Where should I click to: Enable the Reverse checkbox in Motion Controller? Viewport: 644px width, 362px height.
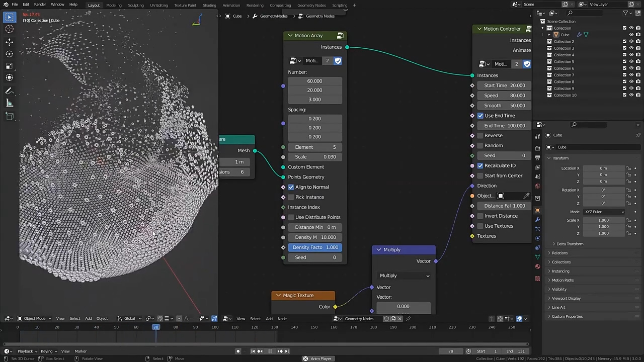tap(480, 136)
